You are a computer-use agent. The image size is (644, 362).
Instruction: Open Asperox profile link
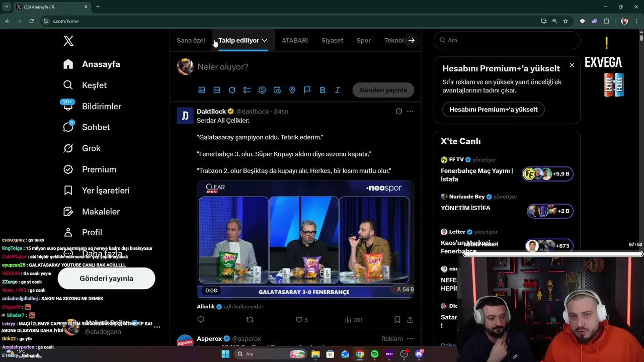[x=210, y=339]
